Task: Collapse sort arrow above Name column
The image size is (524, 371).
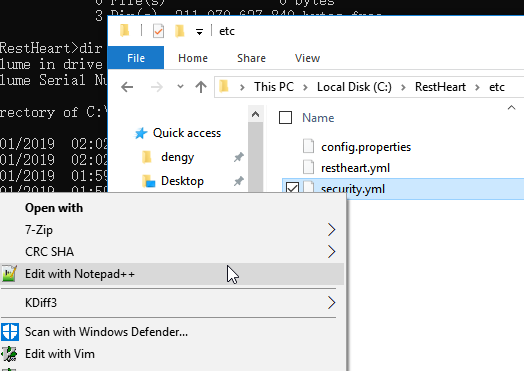Action: coord(511,108)
